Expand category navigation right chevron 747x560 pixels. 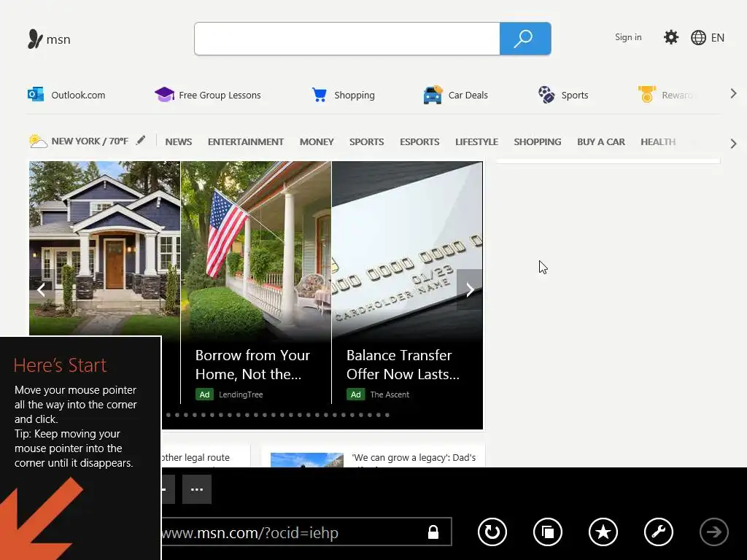click(734, 144)
